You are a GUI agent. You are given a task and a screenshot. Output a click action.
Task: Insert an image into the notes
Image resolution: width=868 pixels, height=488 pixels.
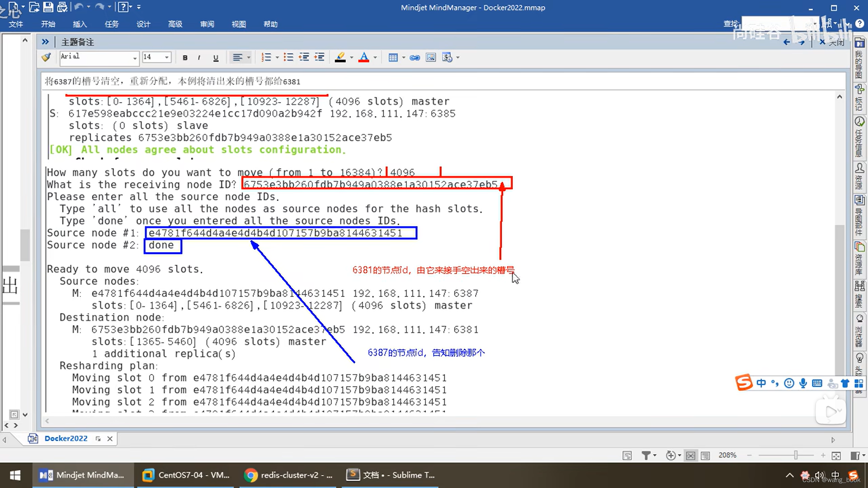(x=431, y=57)
